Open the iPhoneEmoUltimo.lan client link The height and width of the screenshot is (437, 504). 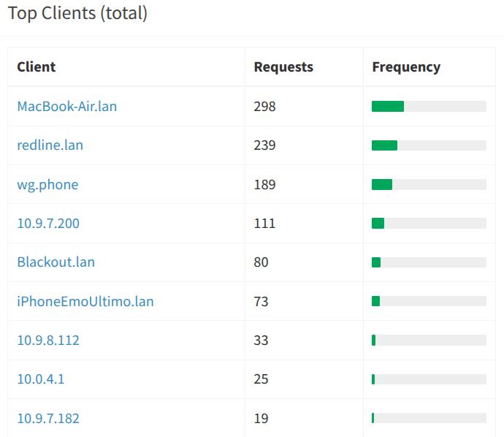[x=85, y=302]
